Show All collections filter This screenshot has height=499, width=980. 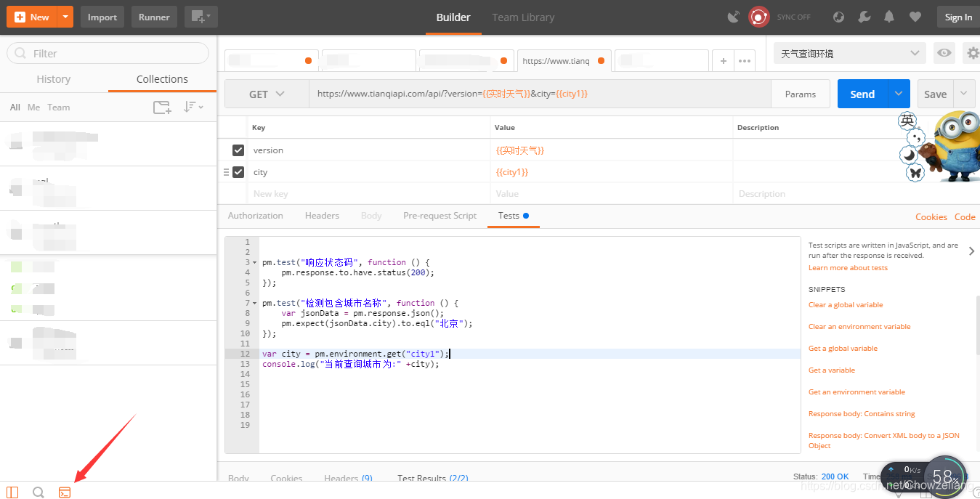[x=15, y=107]
